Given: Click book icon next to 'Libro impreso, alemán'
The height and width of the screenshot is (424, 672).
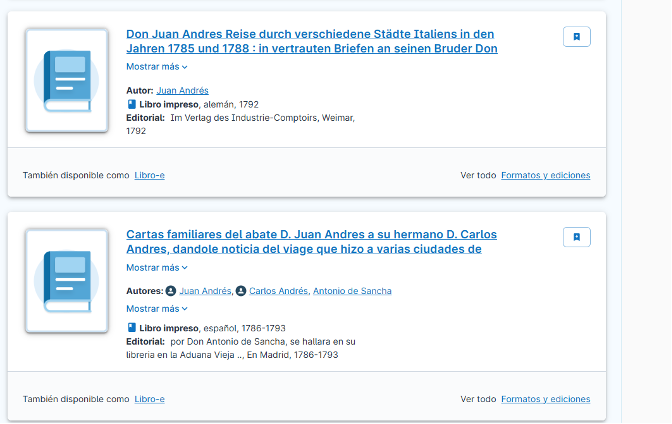Looking at the screenshot, I should click(x=131, y=104).
